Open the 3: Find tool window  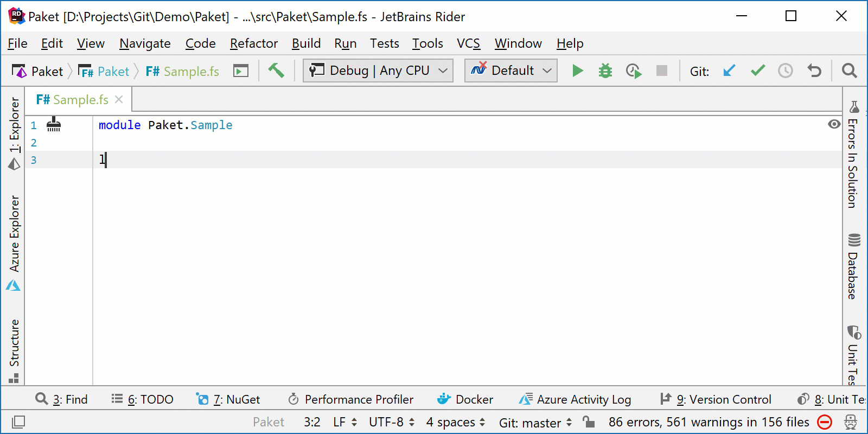point(61,399)
